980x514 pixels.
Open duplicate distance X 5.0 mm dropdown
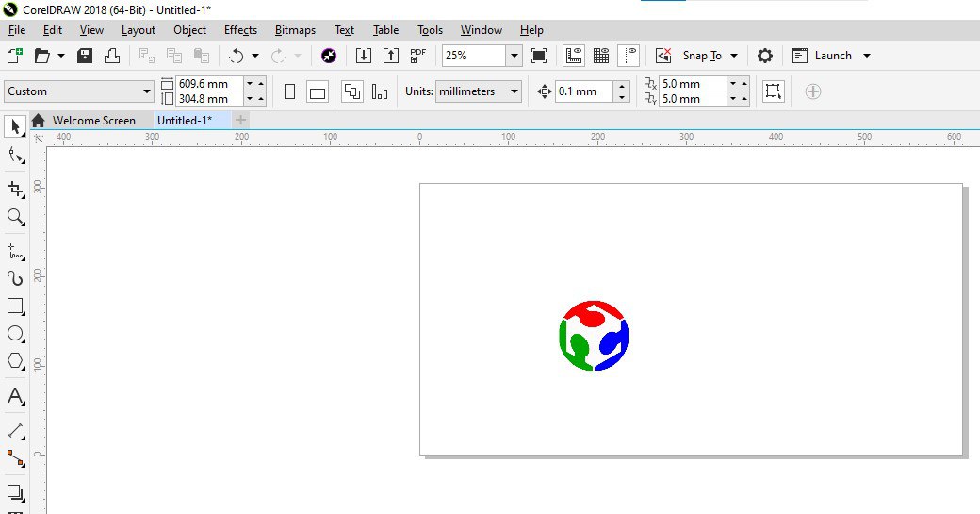[x=732, y=84]
